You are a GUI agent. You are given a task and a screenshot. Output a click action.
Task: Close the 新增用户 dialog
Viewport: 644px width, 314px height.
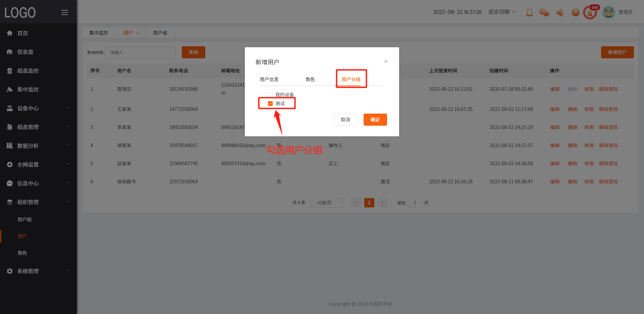click(386, 61)
